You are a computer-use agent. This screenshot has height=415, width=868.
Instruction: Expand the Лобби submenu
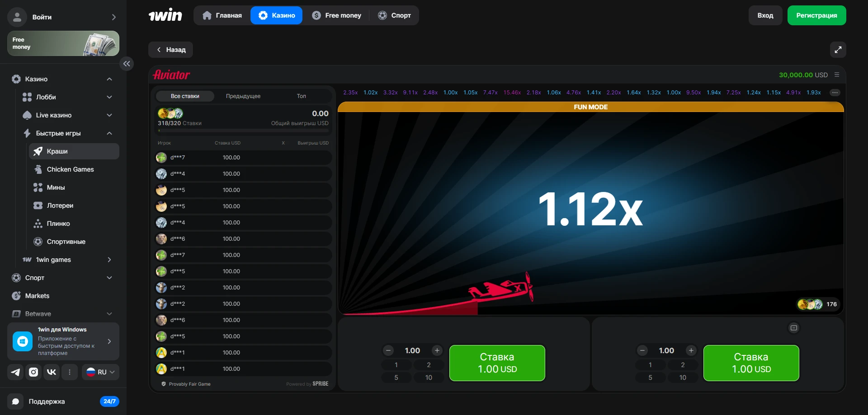click(x=109, y=97)
